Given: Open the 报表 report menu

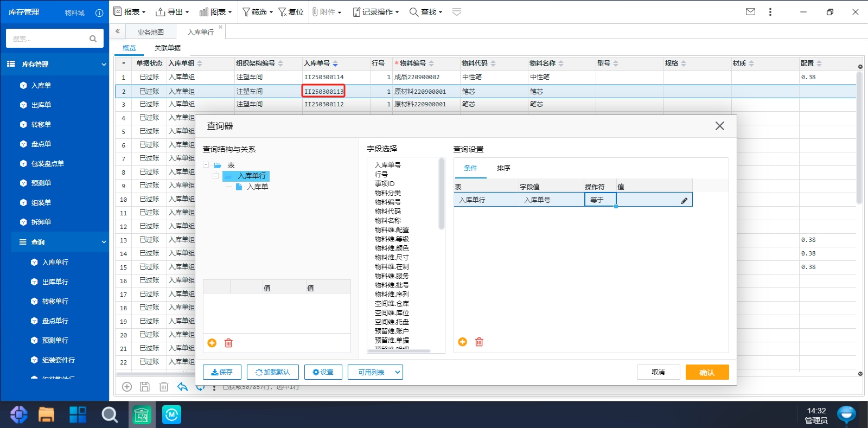Looking at the screenshot, I should [x=129, y=12].
